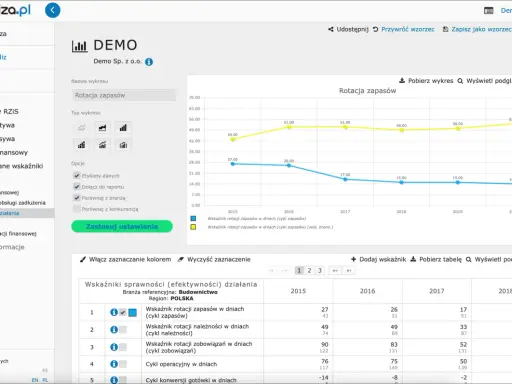This screenshot has width=512, height=384.
Task: Toggle Etykiety danych checkbox
Action: pos(77,175)
